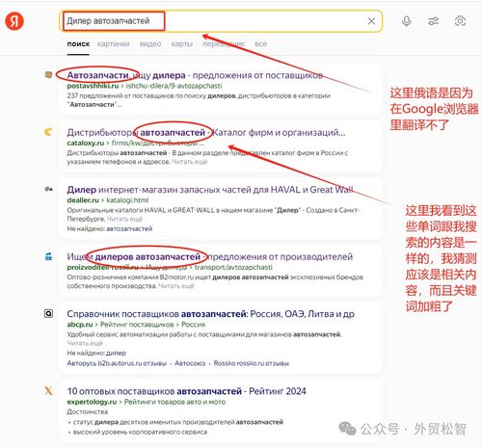This screenshot has height=448, width=482.
Task: Open the карты tab
Action: click(182, 44)
